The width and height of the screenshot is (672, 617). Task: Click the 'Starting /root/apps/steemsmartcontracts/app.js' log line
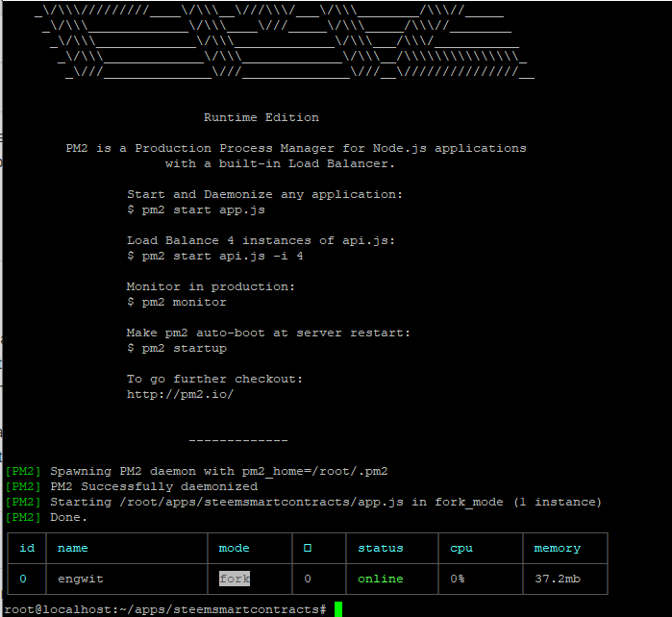tap(304, 503)
